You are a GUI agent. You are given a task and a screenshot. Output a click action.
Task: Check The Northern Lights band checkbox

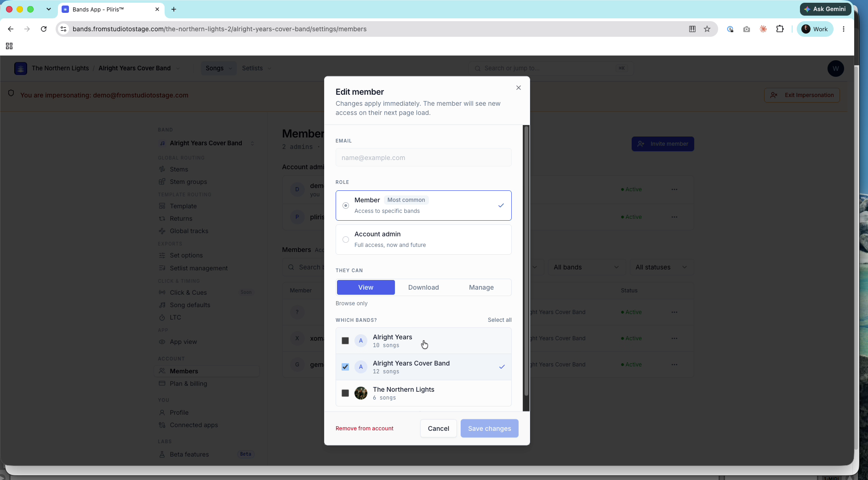345,393
